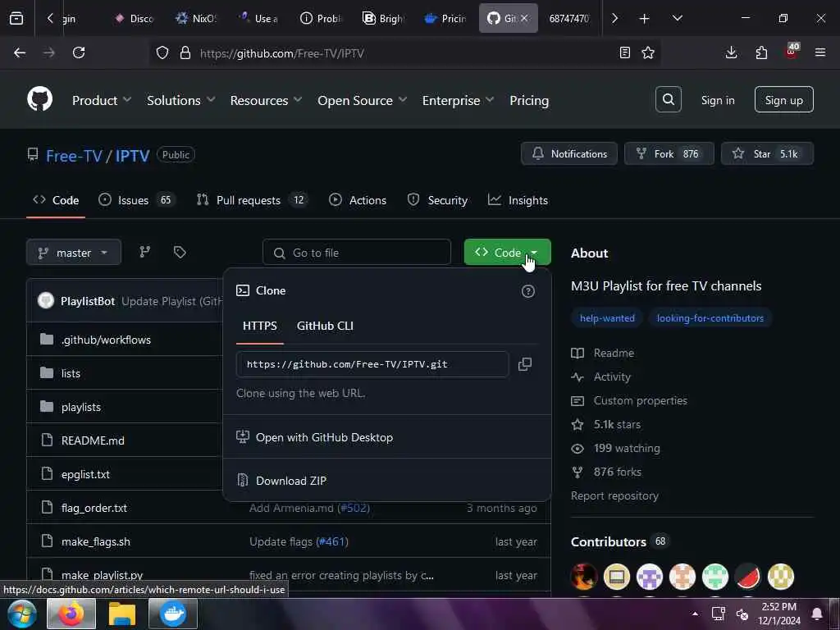
Task: Click the site security padlock icon
Action: click(185, 52)
